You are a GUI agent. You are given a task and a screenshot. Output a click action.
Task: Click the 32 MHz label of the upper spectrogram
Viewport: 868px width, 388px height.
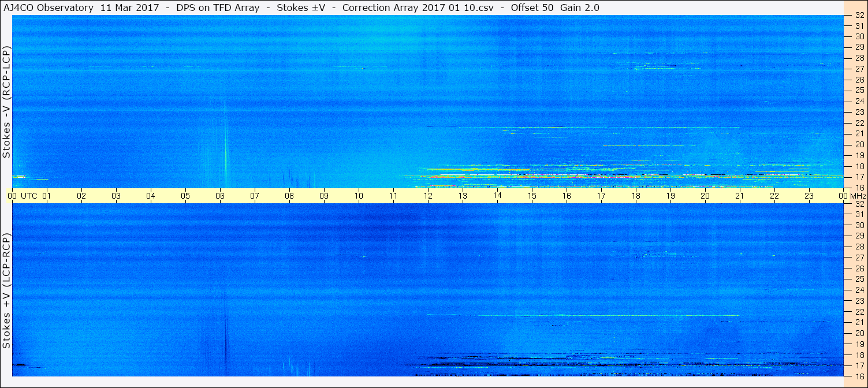[x=859, y=15]
